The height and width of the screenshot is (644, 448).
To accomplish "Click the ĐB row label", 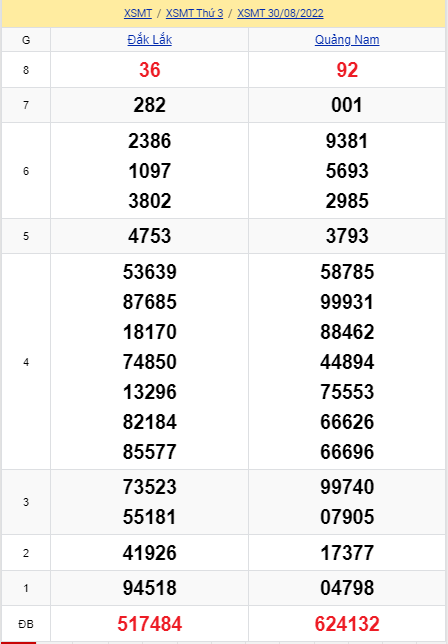I will (26, 624).
